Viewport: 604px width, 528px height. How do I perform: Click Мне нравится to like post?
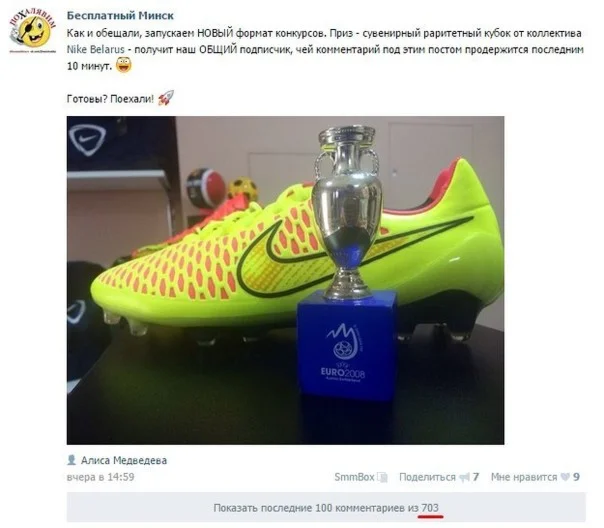tap(524, 477)
